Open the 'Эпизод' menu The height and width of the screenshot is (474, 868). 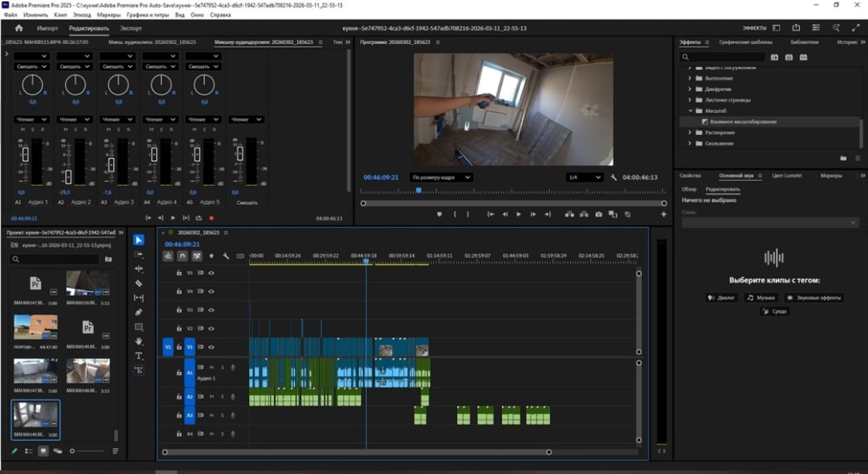tap(81, 14)
